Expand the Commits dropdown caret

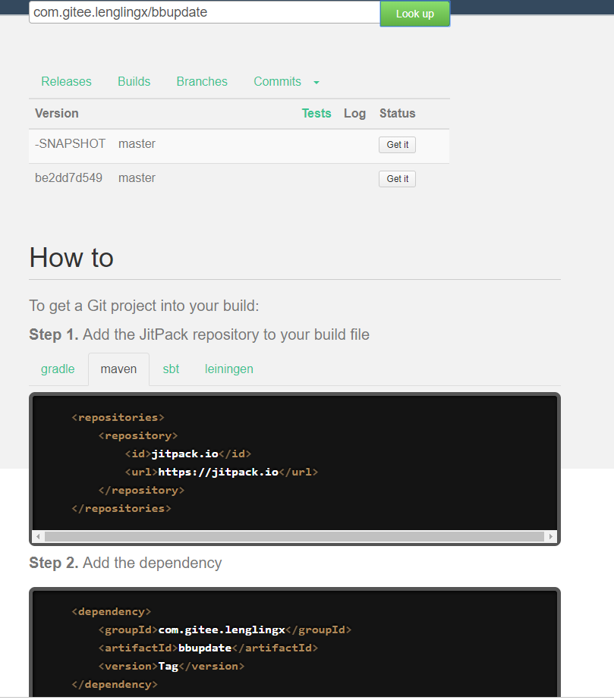(x=316, y=83)
